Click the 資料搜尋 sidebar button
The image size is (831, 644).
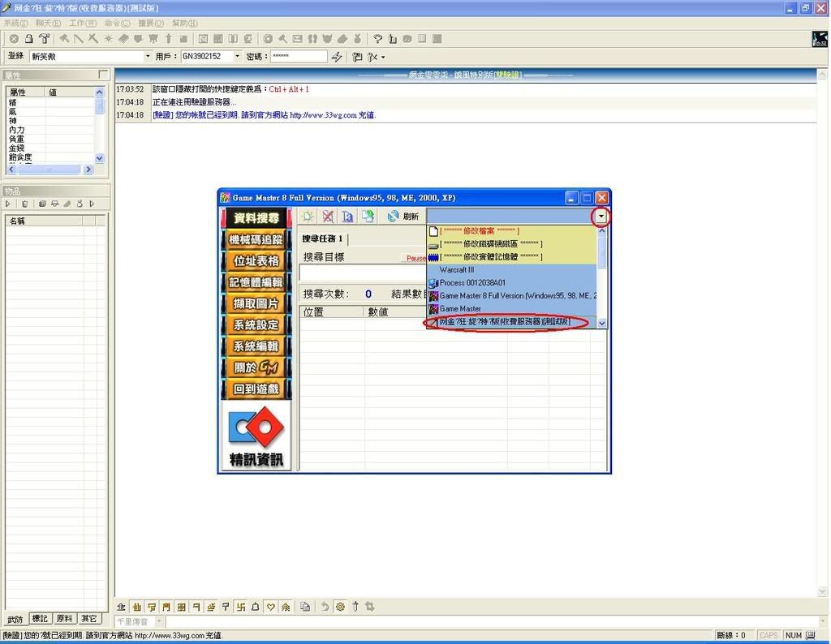click(x=256, y=218)
